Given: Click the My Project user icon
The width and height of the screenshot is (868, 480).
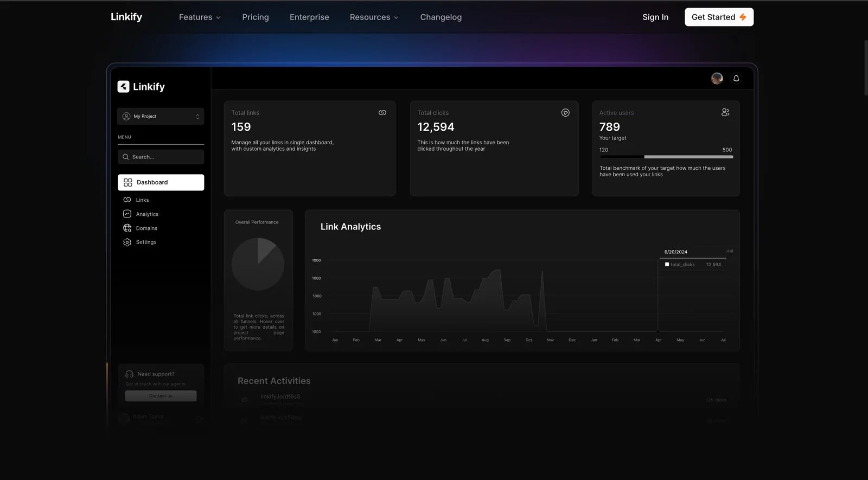Looking at the screenshot, I should (x=126, y=116).
